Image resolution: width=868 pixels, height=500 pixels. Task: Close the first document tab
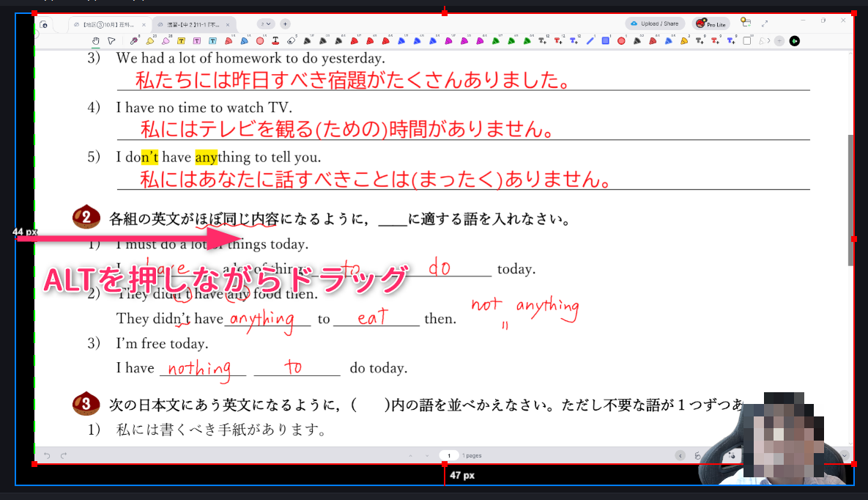[144, 24]
